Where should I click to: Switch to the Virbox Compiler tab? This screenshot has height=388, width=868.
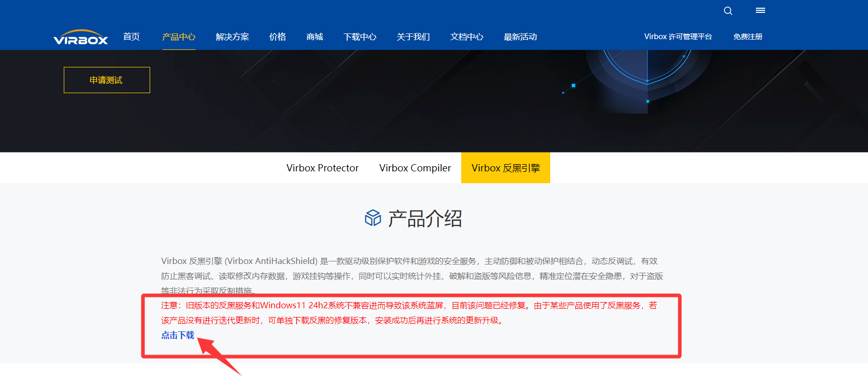(415, 168)
